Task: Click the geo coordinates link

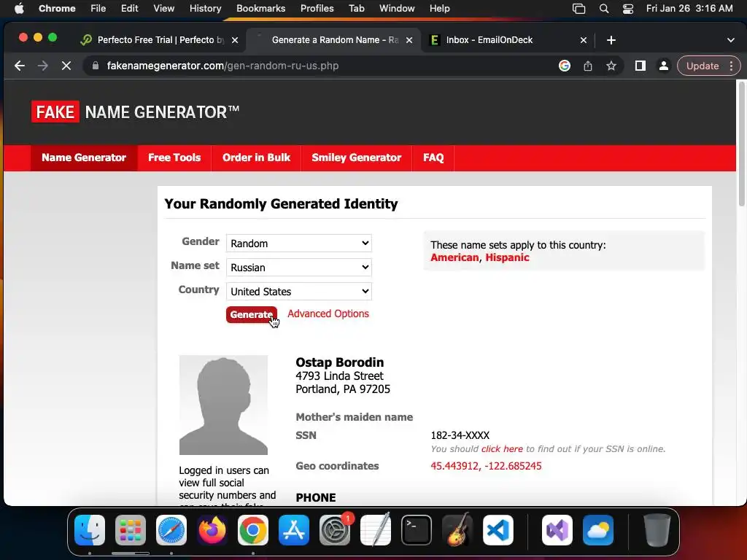Action: coord(486,466)
